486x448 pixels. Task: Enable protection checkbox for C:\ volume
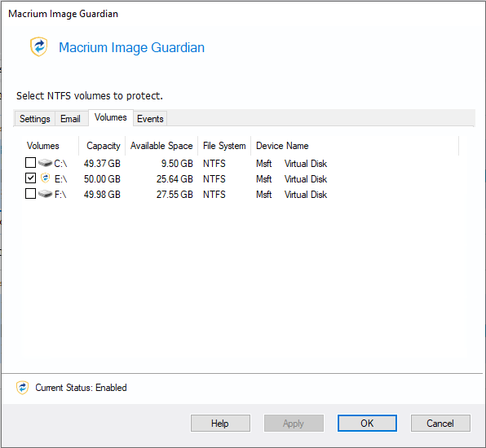pyautogui.click(x=30, y=163)
